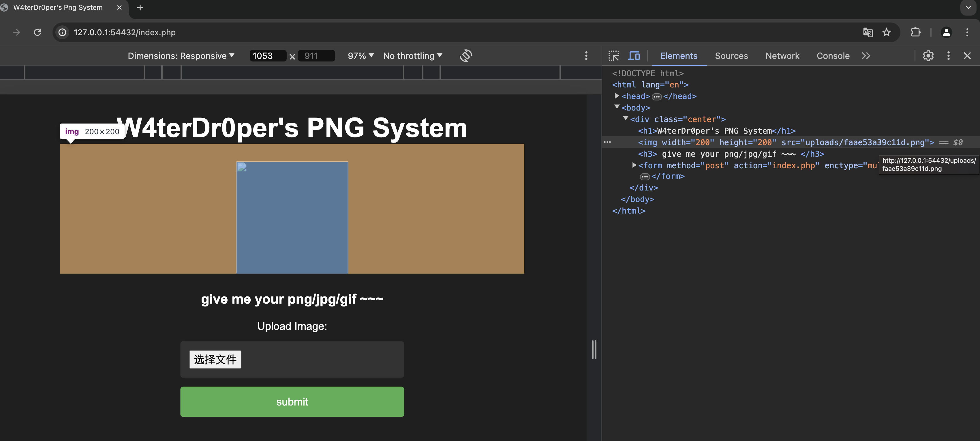Switch to the Console tab
Viewport: 980px width, 441px height.
(833, 56)
